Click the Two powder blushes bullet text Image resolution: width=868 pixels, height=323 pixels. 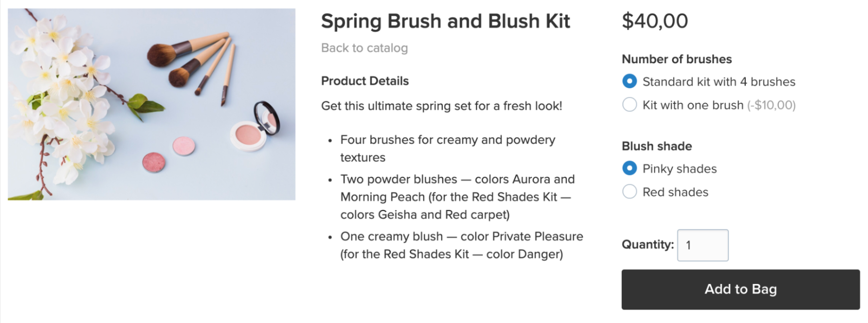[x=458, y=197]
